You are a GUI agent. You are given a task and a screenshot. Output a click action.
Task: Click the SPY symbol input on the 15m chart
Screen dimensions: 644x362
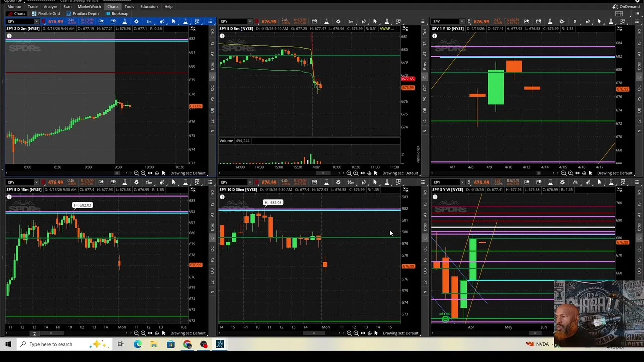coord(20,182)
